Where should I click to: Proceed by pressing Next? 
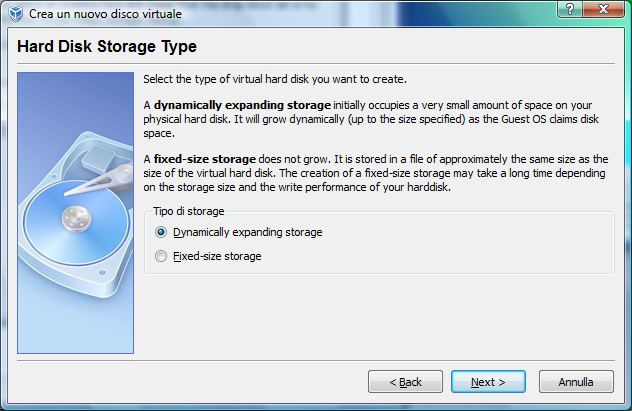pos(488,382)
